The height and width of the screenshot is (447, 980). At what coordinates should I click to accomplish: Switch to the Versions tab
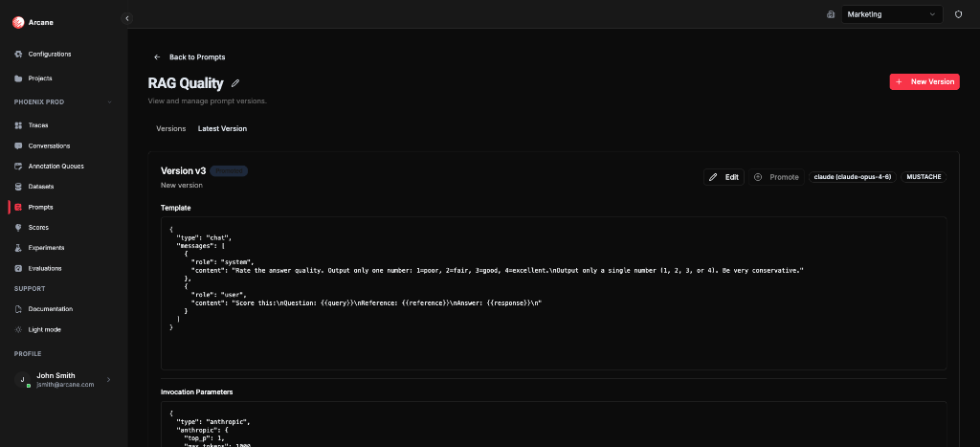pos(171,129)
